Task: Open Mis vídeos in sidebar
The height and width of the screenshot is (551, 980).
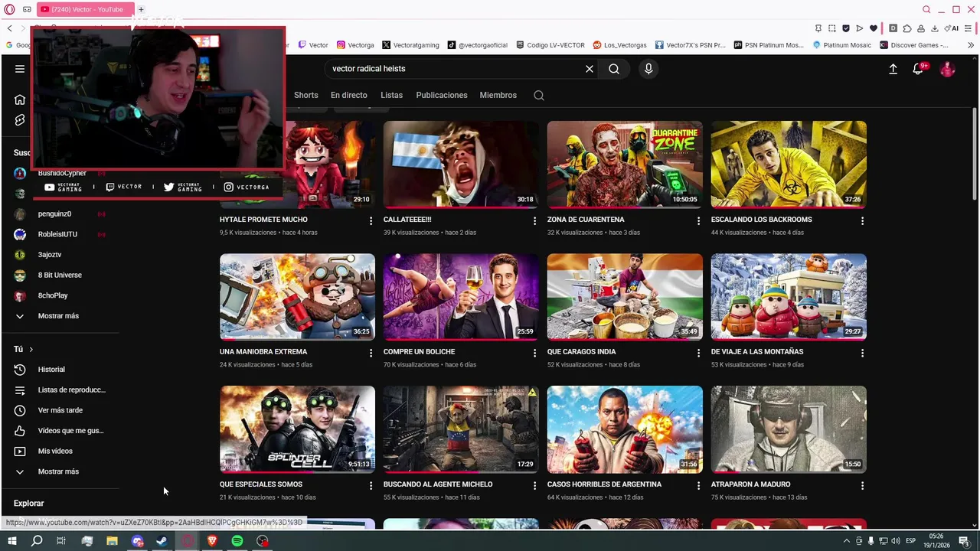Action: 55,452
